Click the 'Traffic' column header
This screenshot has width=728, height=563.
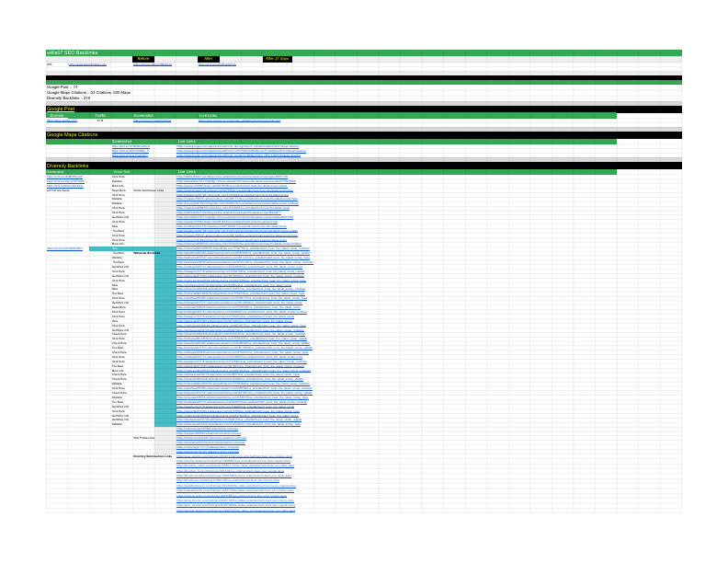point(100,116)
